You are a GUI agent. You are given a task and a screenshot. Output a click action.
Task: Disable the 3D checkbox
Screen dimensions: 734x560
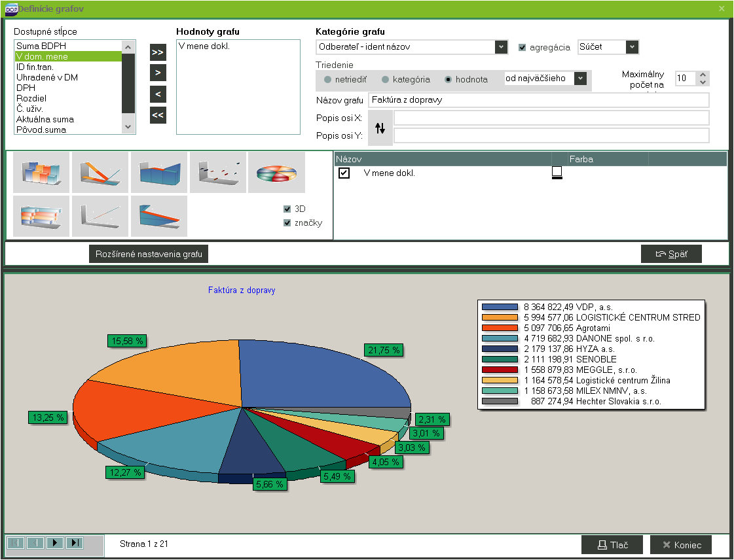point(287,209)
